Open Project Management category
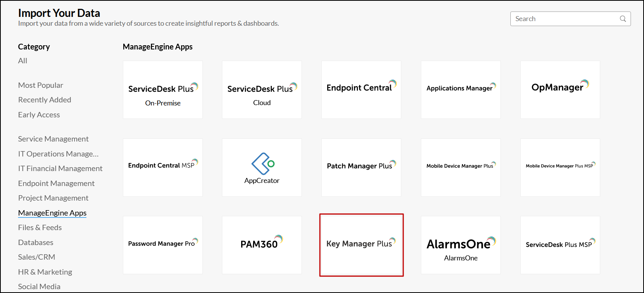This screenshot has height=293, width=644. pyautogui.click(x=53, y=198)
